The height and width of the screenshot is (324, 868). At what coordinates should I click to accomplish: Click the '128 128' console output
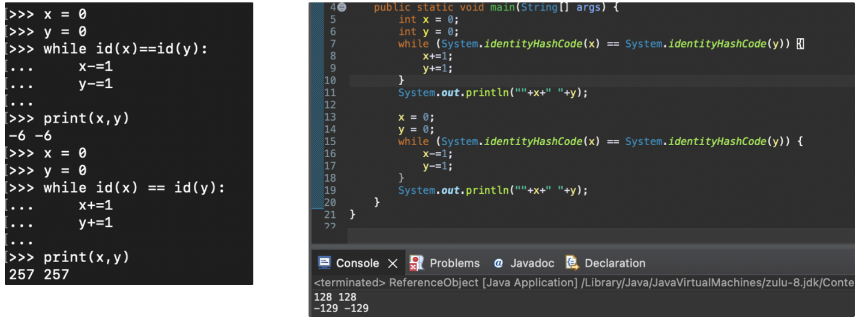click(335, 297)
